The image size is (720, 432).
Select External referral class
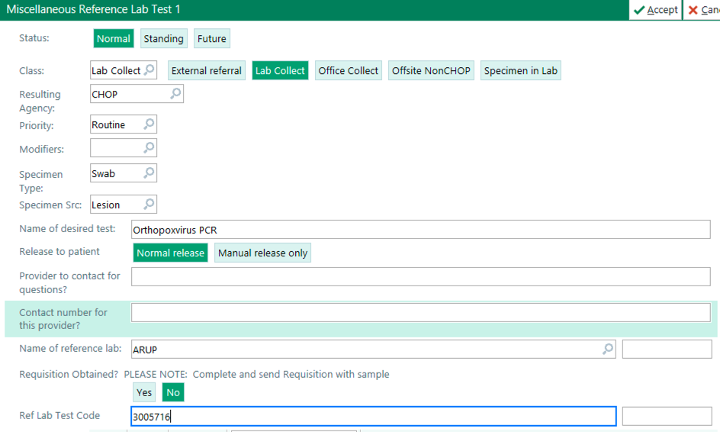tap(207, 71)
